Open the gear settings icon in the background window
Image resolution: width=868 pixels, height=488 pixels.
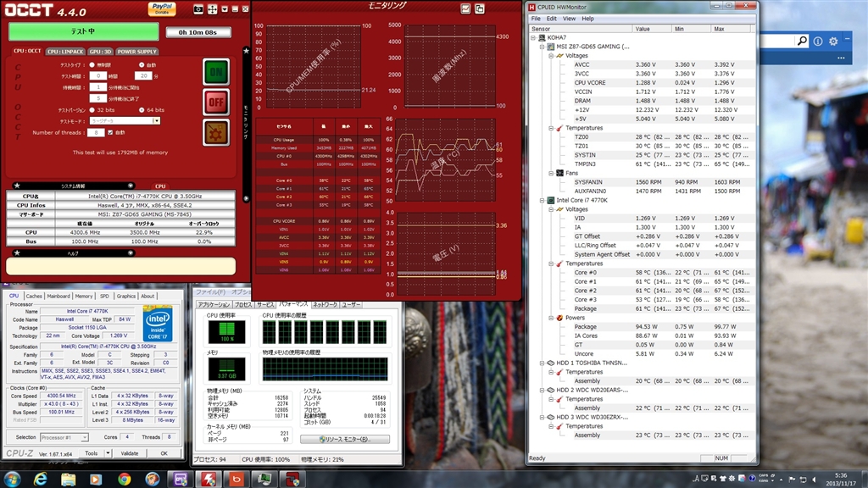(833, 42)
